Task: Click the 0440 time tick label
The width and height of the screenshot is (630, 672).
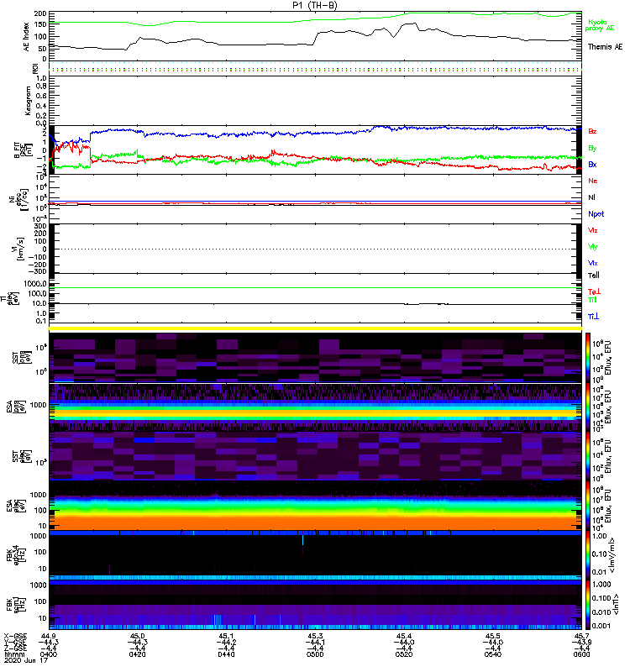Action: (x=226, y=654)
